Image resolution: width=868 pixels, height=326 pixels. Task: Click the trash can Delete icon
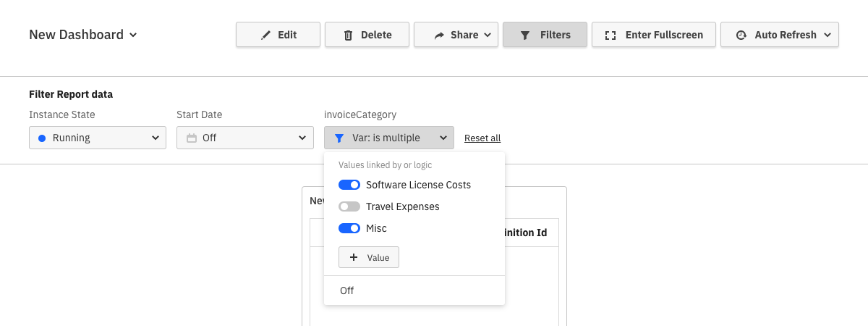coord(349,35)
